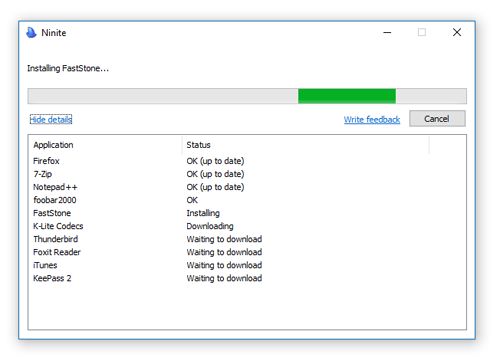The height and width of the screenshot is (364, 500).
Task: Open the Write feedback link
Action: pyautogui.click(x=372, y=119)
